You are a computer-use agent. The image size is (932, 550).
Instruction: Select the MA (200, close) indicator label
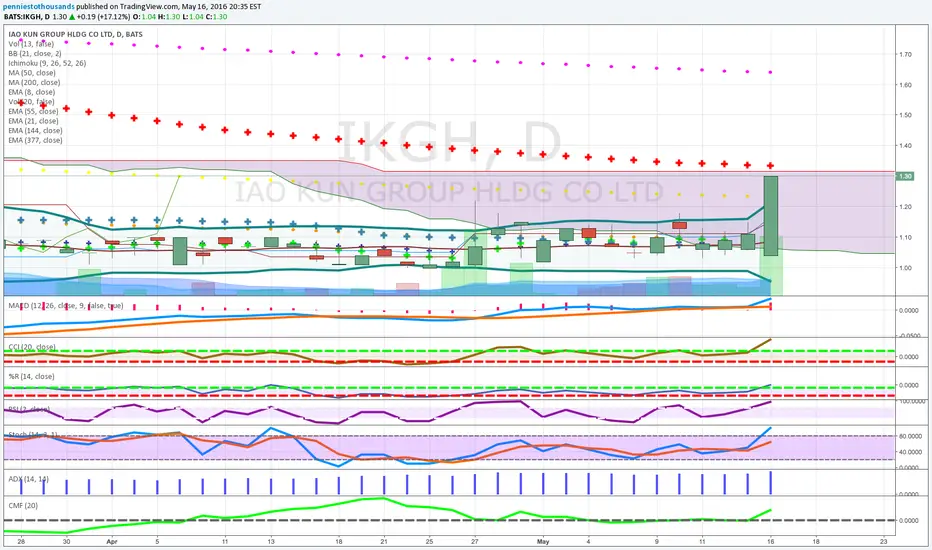point(34,82)
